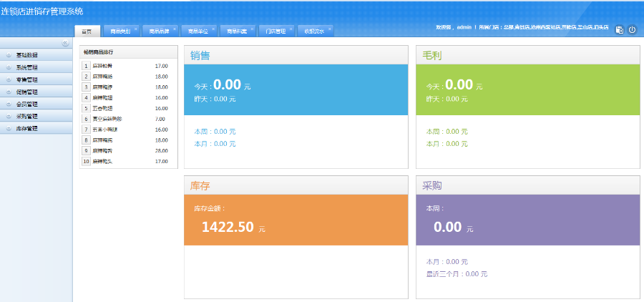
Task: Close the tab between 商品单位 and 门店管理
Action: pyautogui.click(x=252, y=29)
